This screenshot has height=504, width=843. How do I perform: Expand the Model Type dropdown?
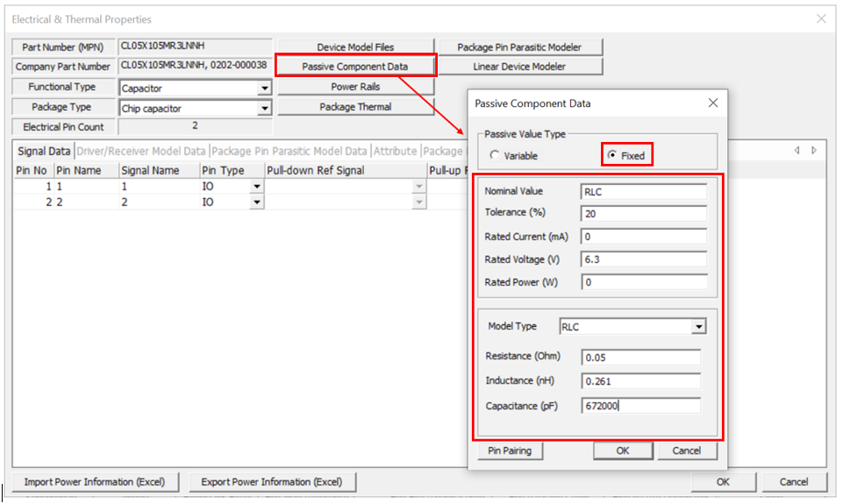click(698, 327)
